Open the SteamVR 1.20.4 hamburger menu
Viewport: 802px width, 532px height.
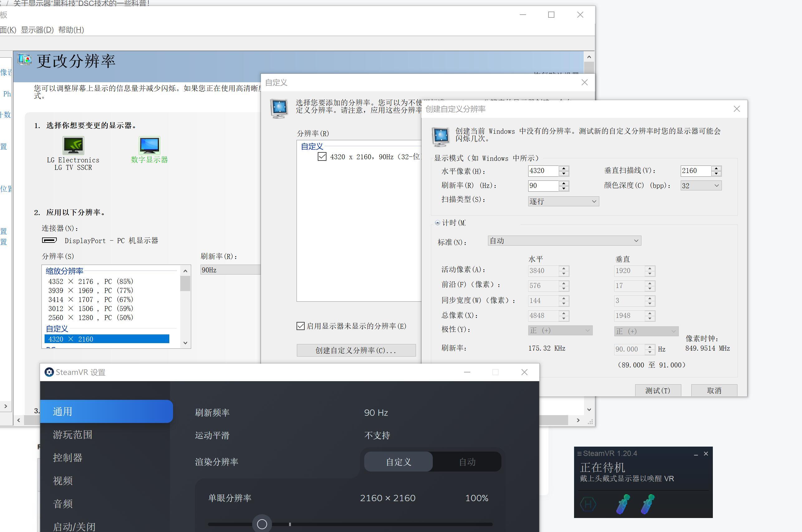click(579, 454)
